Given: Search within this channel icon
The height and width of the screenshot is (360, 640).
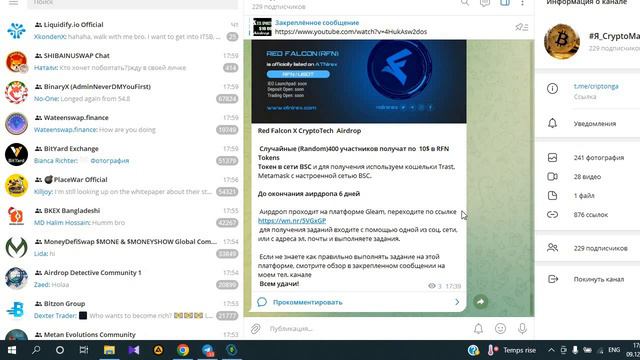Looking at the screenshot, I should click(465, 2).
